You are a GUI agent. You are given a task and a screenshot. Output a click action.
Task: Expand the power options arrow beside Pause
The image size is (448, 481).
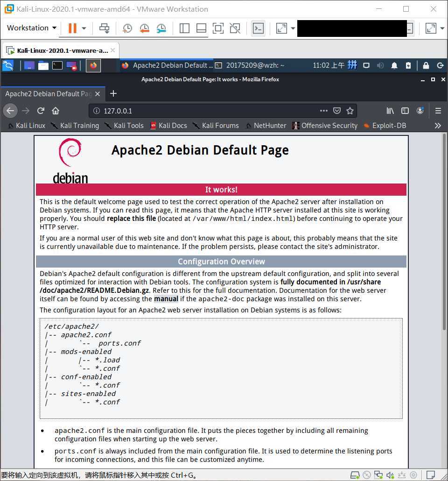[x=84, y=28]
